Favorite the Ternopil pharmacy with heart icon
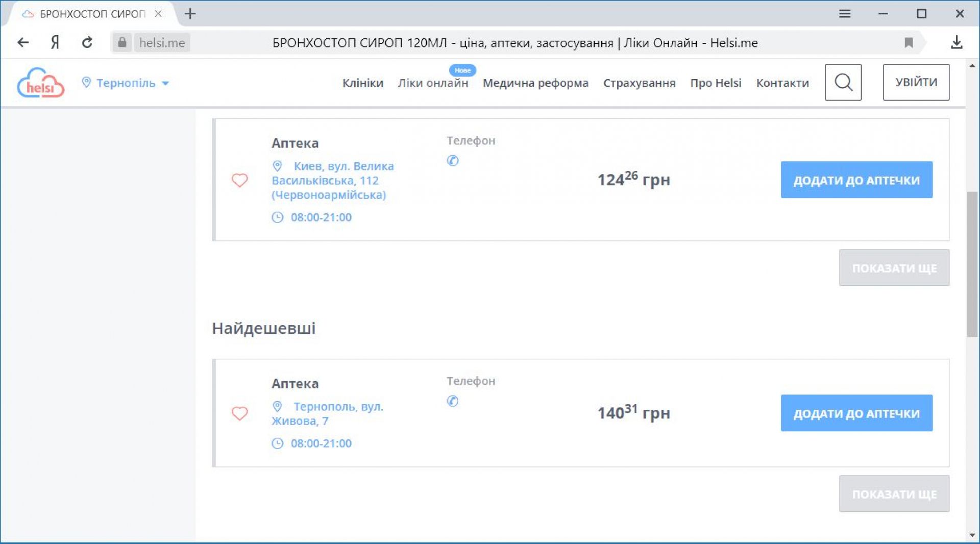The height and width of the screenshot is (544, 980). coord(239,413)
